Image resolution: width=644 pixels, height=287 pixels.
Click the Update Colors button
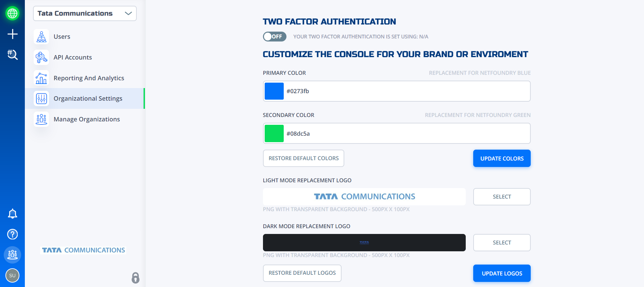click(x=502, y=158)
